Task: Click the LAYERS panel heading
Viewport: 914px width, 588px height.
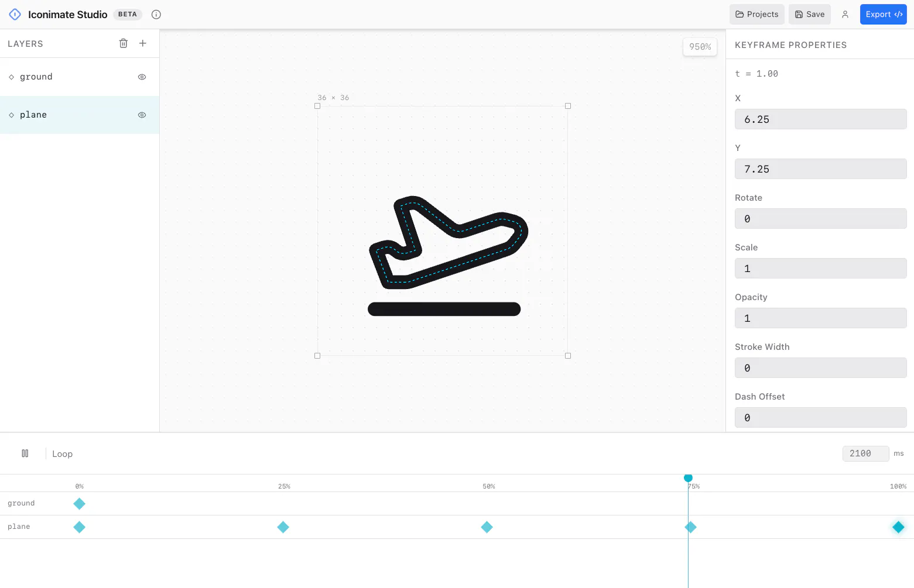Action: (x=25, y=44)
